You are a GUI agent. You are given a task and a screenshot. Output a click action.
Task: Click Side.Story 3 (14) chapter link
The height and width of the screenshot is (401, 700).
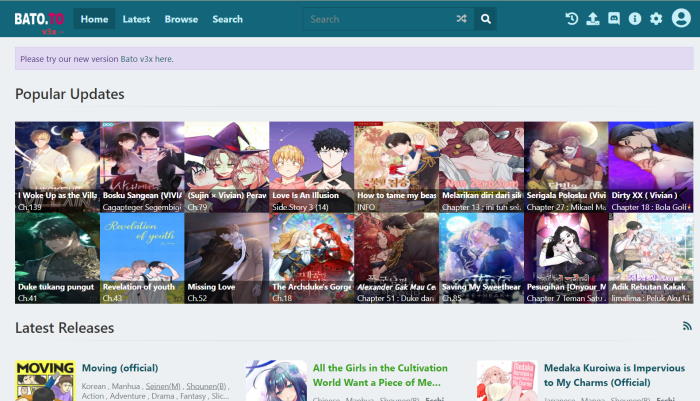300,207
